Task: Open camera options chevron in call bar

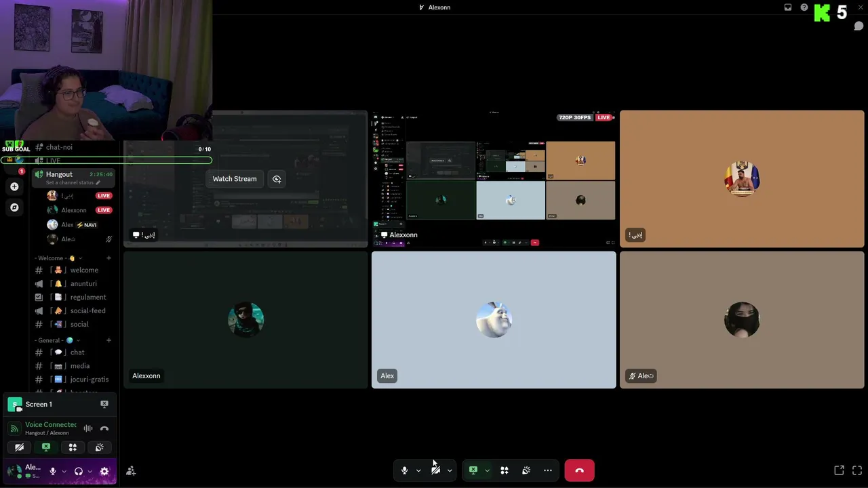Action: click(x=450, y=470)
